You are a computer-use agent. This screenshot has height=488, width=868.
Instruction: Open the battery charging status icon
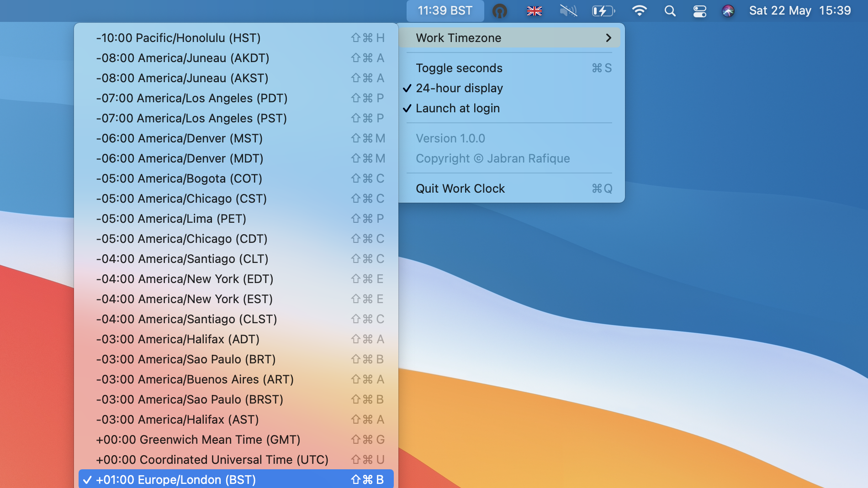click(603, 11)
